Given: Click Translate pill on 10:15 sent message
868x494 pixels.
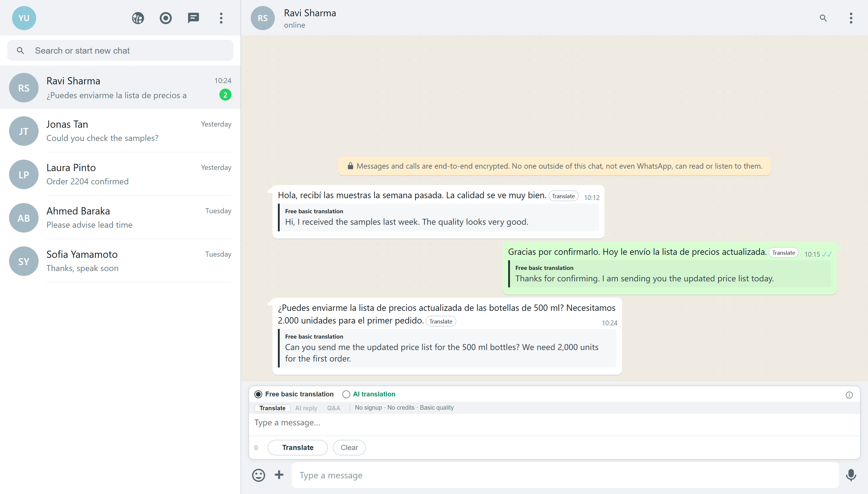Looking at the screenshot, I should [784, 253].
